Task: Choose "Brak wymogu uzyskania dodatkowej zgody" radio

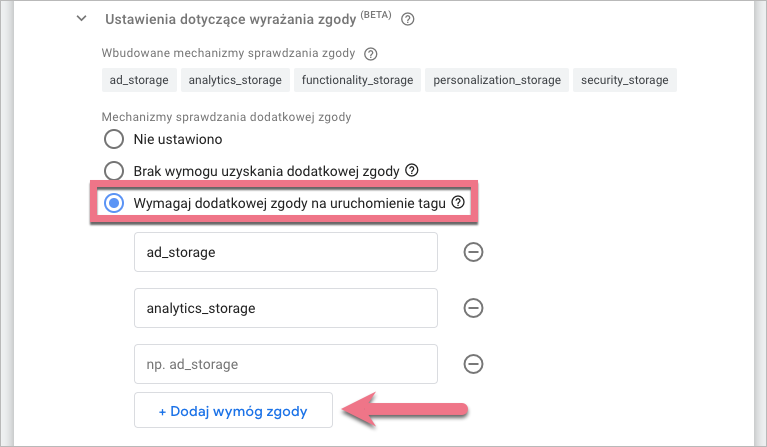Action: [114, 170]
